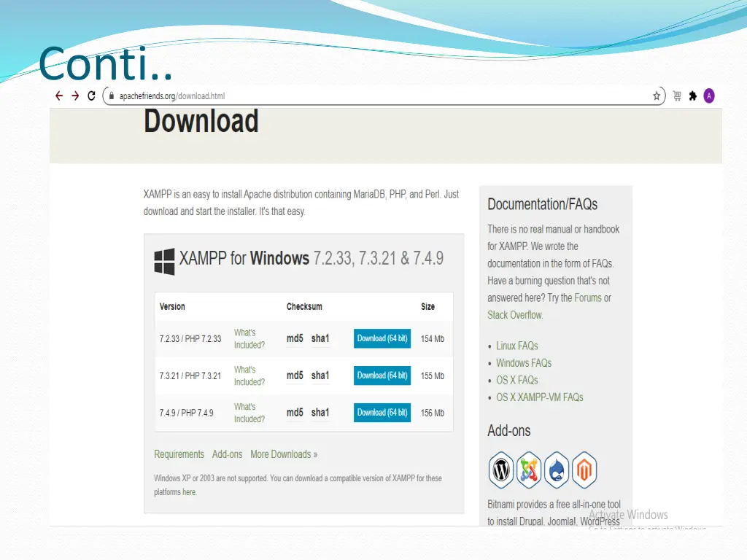Click the large Download page heading
This screenshot has height=560, width=747.
(201, 121)
